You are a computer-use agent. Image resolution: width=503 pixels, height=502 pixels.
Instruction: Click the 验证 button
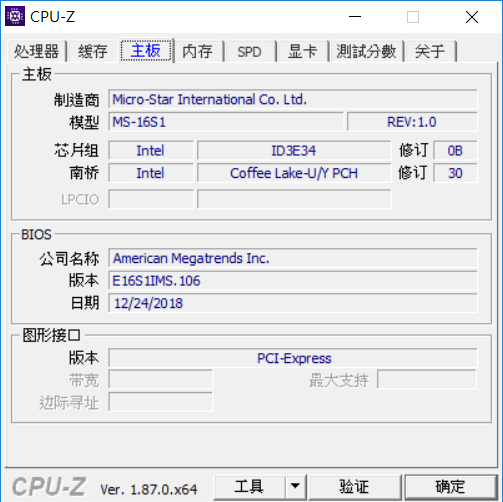[354, 487]
